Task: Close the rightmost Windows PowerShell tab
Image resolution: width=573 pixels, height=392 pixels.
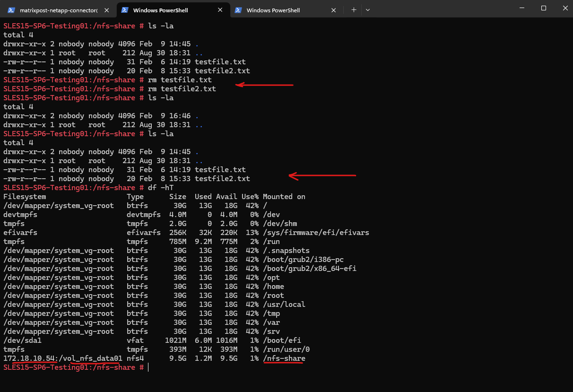Action: coord(334,10)
